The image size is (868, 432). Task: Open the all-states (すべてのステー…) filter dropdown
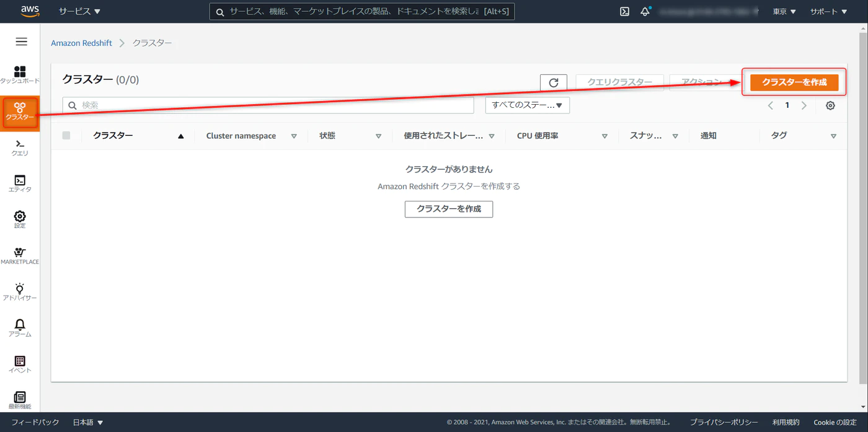click(527, 105)
